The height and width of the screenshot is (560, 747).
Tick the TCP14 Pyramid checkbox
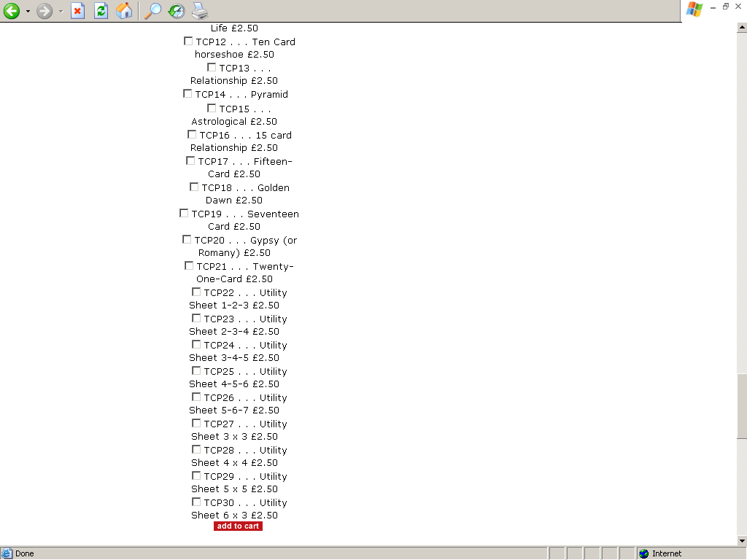(187, 94)
